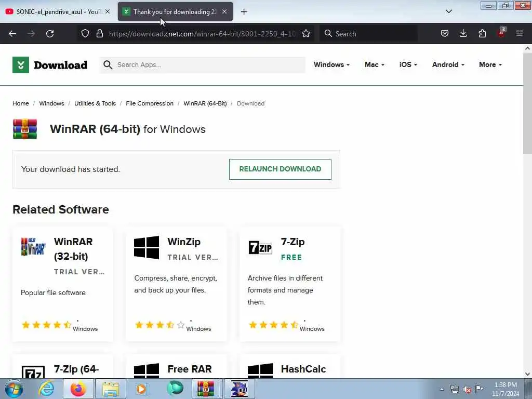Click the teal round taskbar app icon
Image resolution: width=532 pixels, height=399 pixels.
(x=175, y=389)
